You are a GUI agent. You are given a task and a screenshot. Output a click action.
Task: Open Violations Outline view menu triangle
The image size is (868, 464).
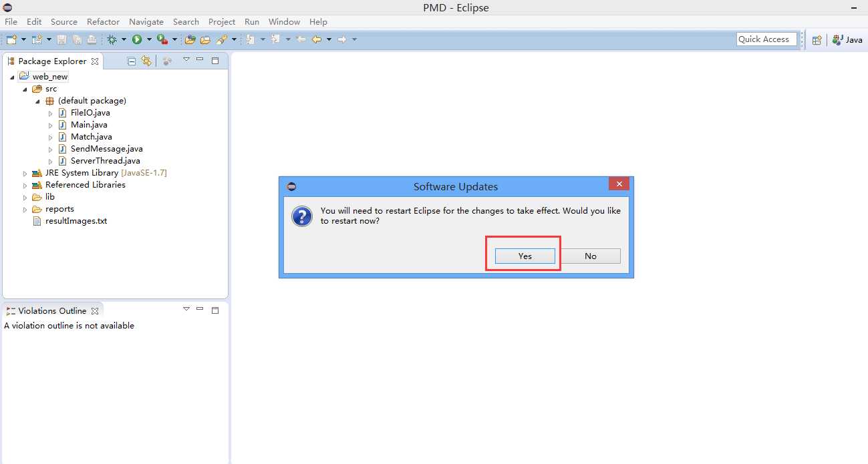click(x=186, y=309)
